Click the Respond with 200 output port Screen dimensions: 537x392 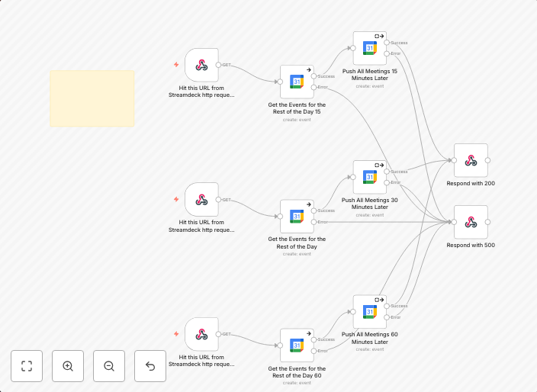[x=488, y=160]
